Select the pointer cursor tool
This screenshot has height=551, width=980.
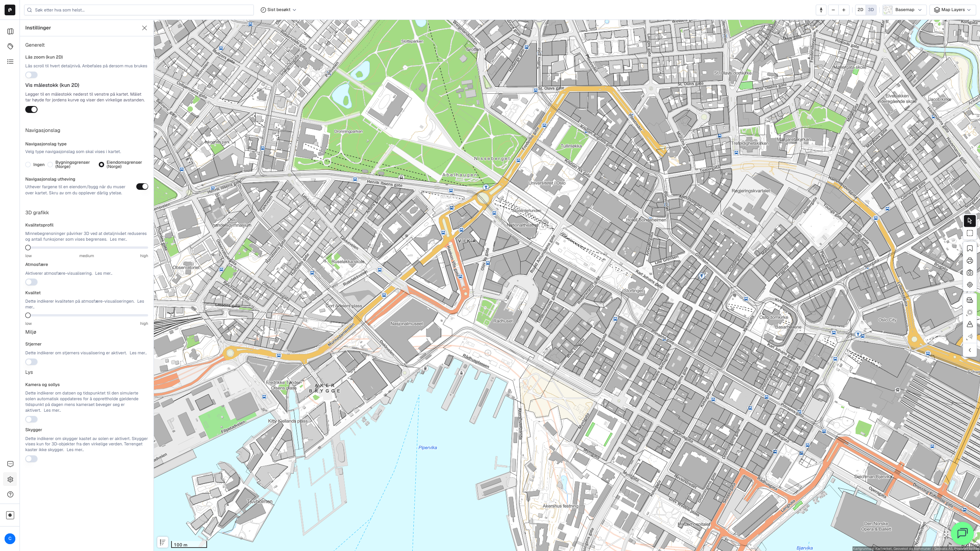pos(970,221)
